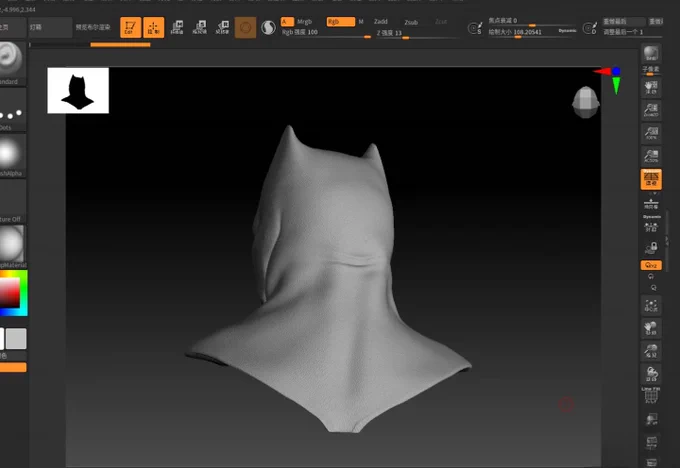Click the batman silhouette thumbnail

point(78,90)
